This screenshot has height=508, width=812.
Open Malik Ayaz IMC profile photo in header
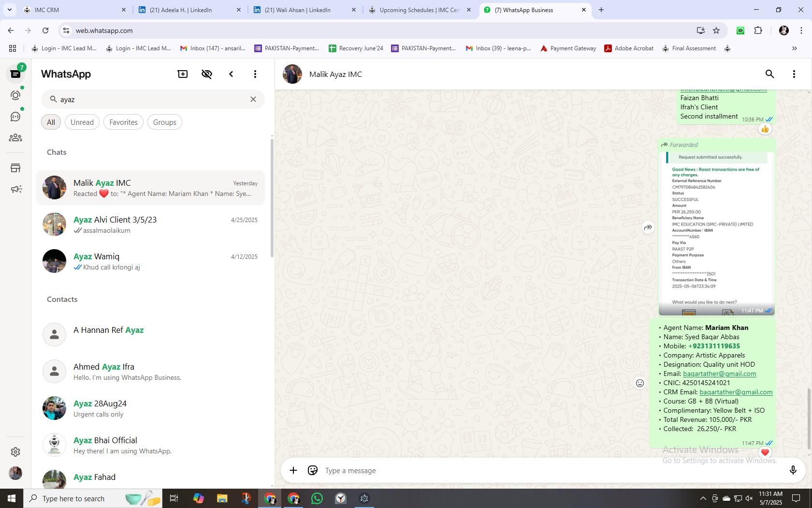tap(292, 74)
